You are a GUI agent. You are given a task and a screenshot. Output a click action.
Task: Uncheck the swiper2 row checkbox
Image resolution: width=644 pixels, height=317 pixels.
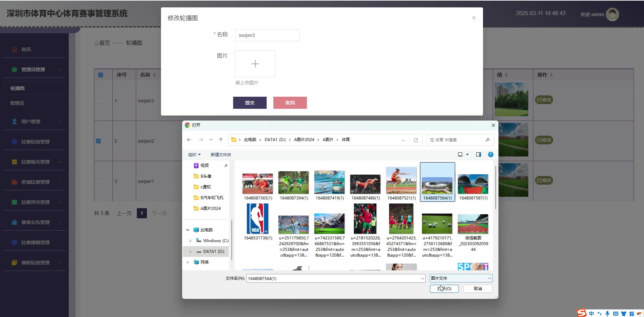tap(98, 141)
